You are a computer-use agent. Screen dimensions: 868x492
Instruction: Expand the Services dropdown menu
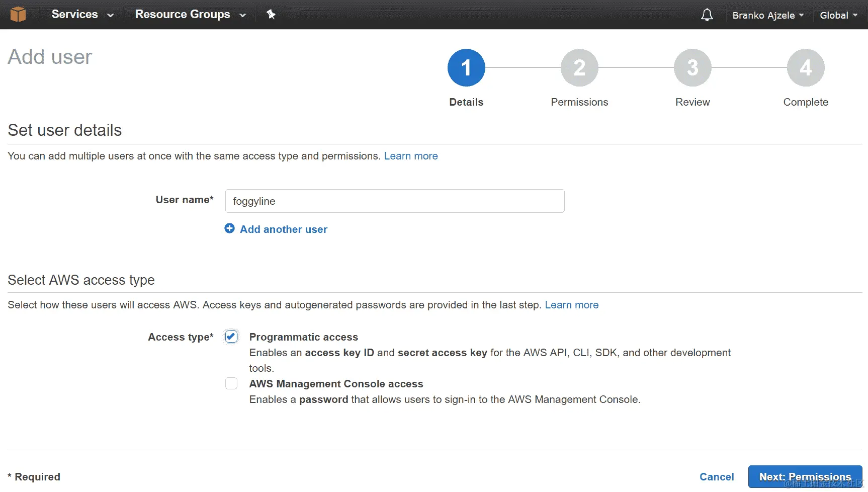coord(82,15)
